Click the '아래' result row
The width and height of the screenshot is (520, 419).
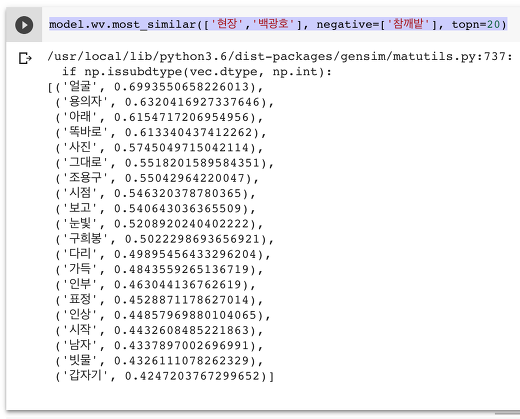tap(159, 117)
